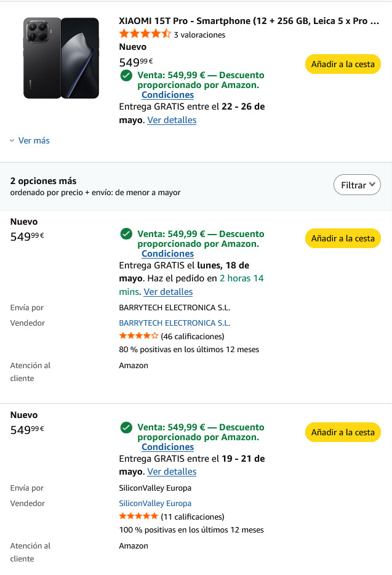Open Condiciones link in SiliconValley offer

(167, 447)
